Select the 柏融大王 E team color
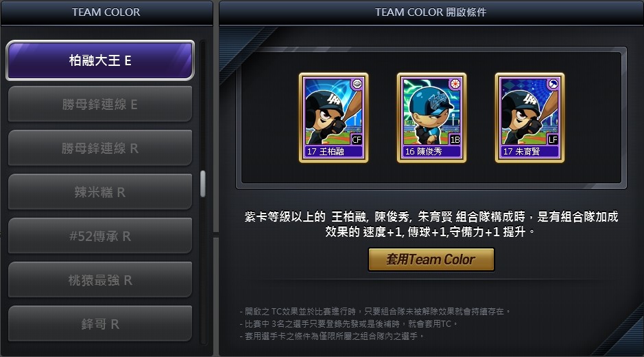This screenshot has width=644, height=357. (x=100, y=60)
